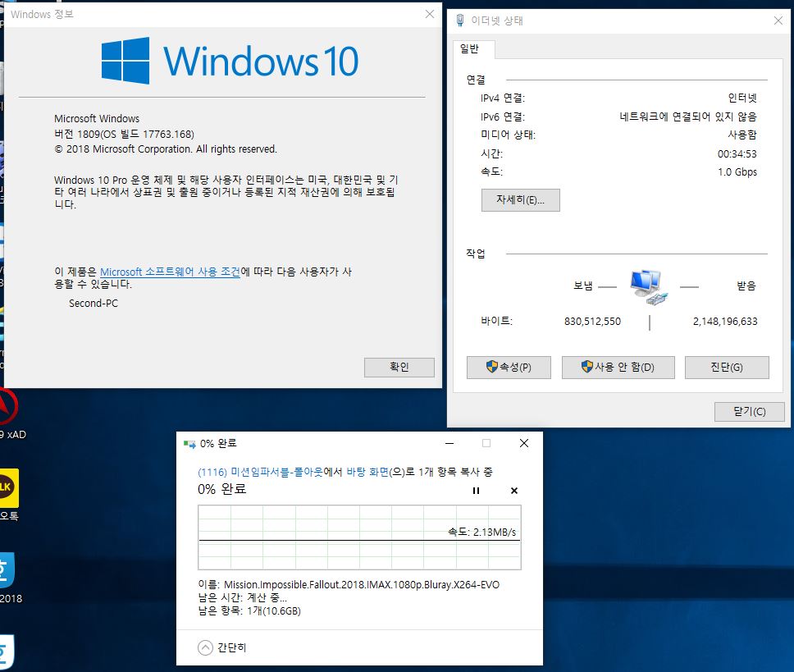
Task: Click the 속도: 2.13MB/s speed label
Action: pyautogui.click(x=481, y=532)
